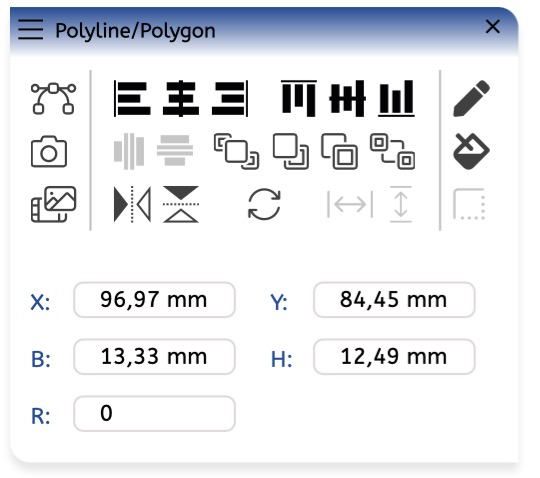Close the Polyline/Polygon panel
The image size is (540, 478).
point(492,27)
